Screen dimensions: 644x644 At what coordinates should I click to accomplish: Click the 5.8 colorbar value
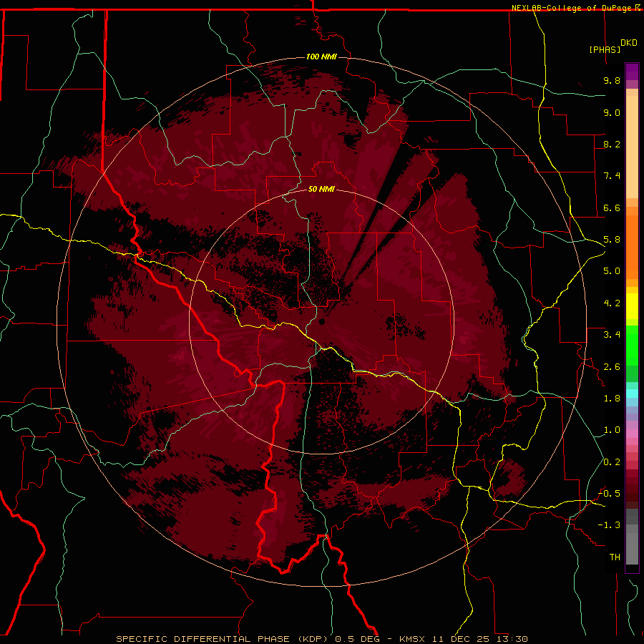click(x=612, y=240)
